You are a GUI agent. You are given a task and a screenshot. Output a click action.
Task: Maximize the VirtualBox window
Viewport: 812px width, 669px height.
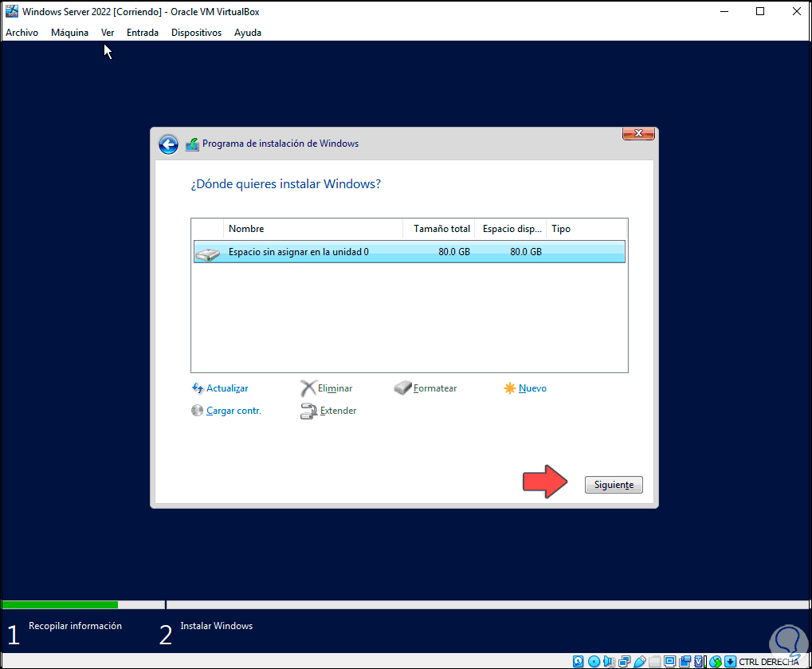pos(760,11)
